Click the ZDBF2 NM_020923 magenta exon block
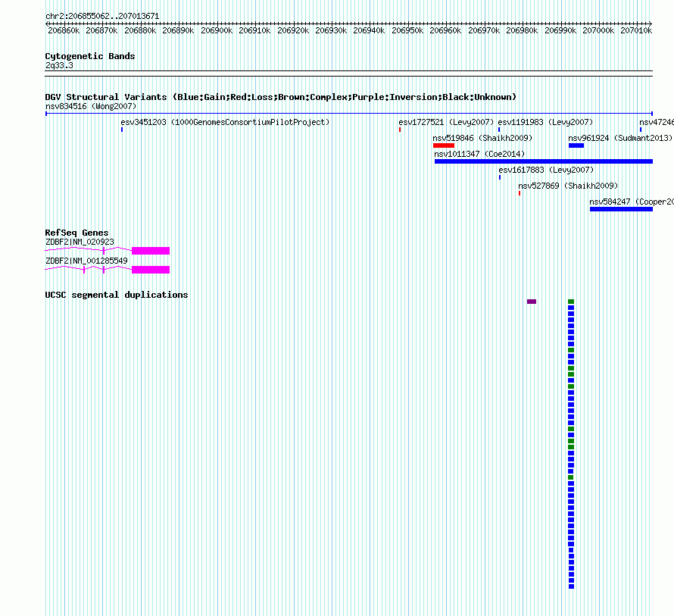The height and width of the screenshot is (616, 674). [151, 251]
